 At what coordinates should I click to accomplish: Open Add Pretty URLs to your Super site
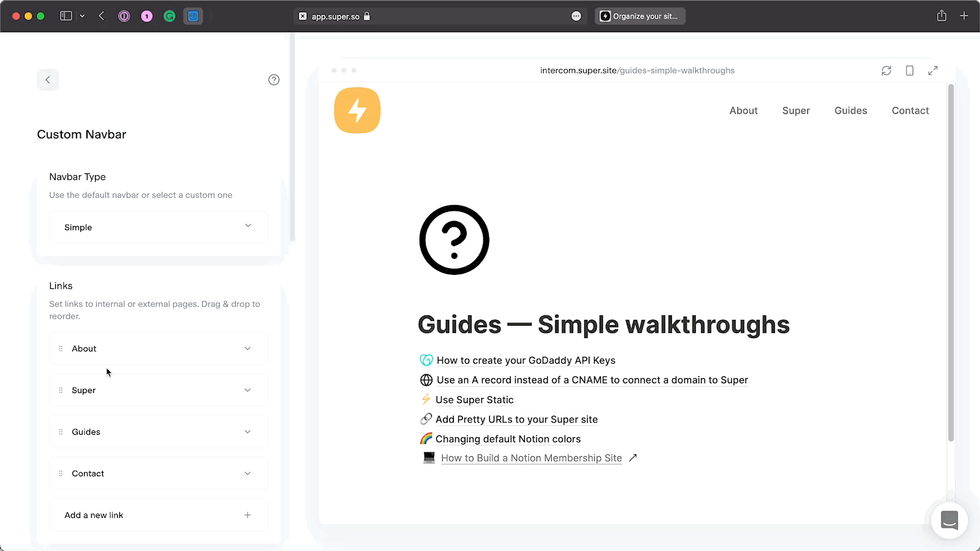(516, 419)
